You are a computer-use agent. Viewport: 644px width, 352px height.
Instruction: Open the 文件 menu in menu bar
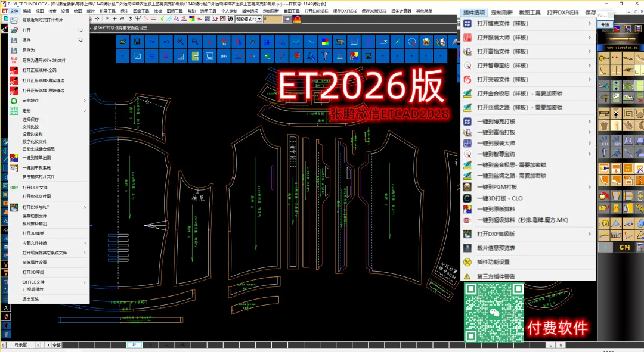tap(14, 11)
